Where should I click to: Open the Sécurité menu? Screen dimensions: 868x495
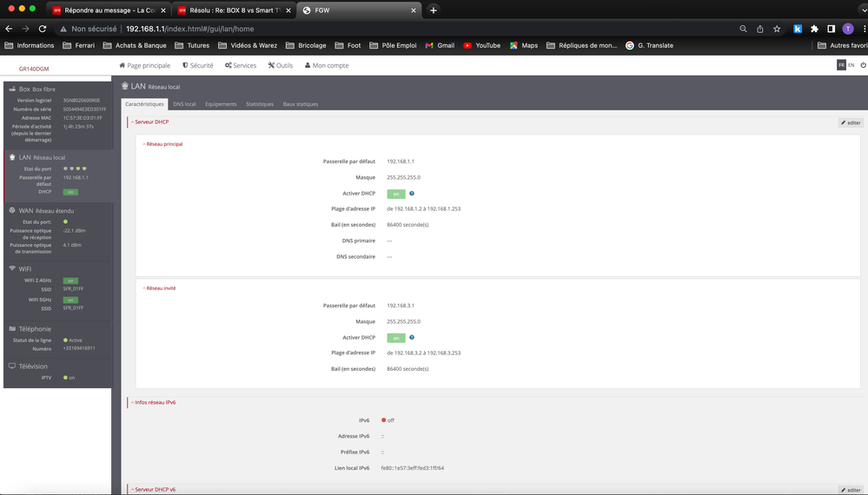pyautogui.click(x=197, y=65)
